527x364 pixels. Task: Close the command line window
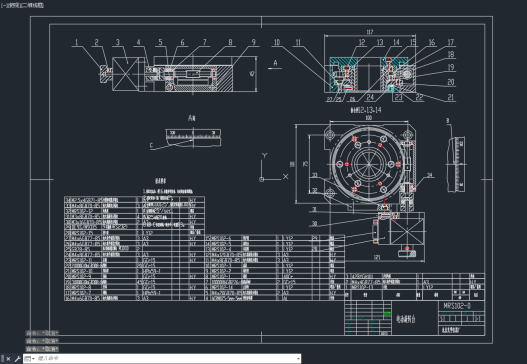(x=8, y=359)
